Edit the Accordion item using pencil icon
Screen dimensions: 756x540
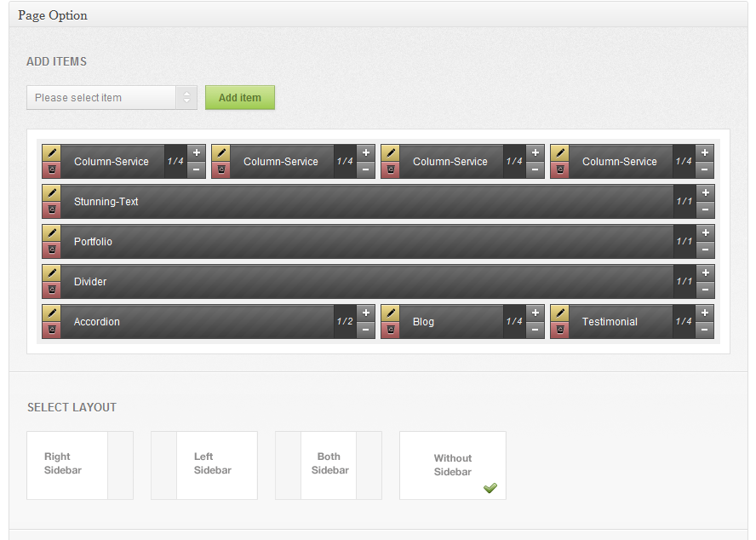pos(51,313)
